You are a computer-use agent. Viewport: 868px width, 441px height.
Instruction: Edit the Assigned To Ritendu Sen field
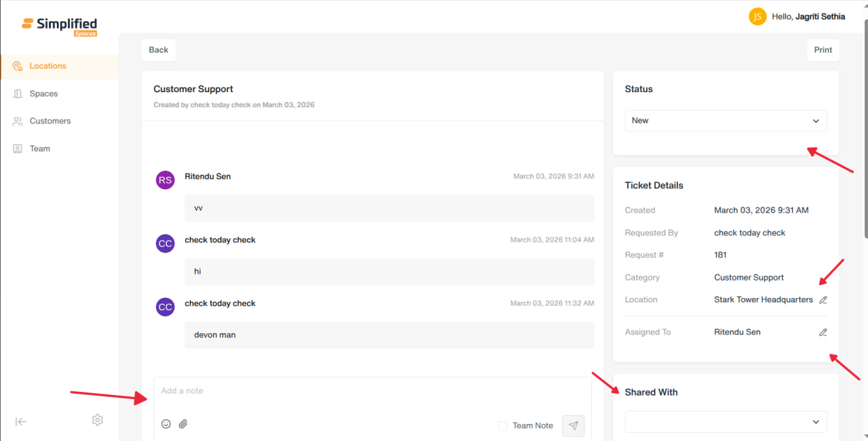[x=823, y=333]
